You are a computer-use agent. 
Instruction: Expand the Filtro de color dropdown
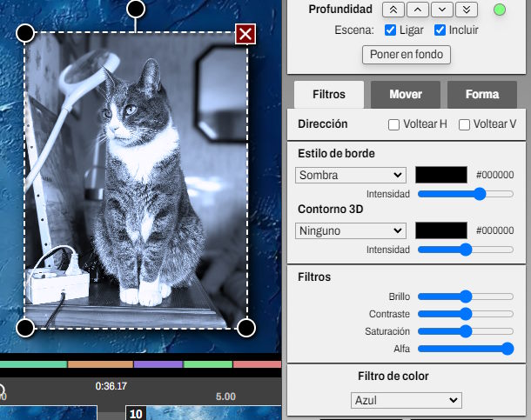click(406, 400)
